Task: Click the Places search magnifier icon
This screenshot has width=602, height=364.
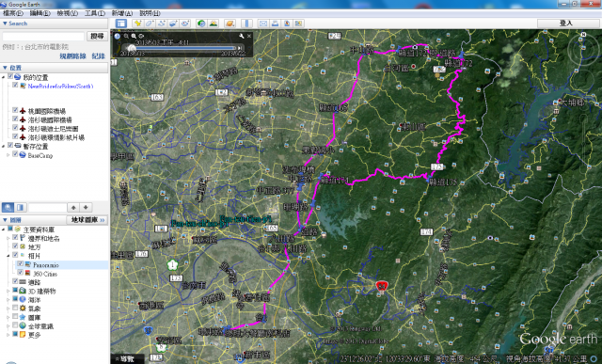Action: (8, 207)
